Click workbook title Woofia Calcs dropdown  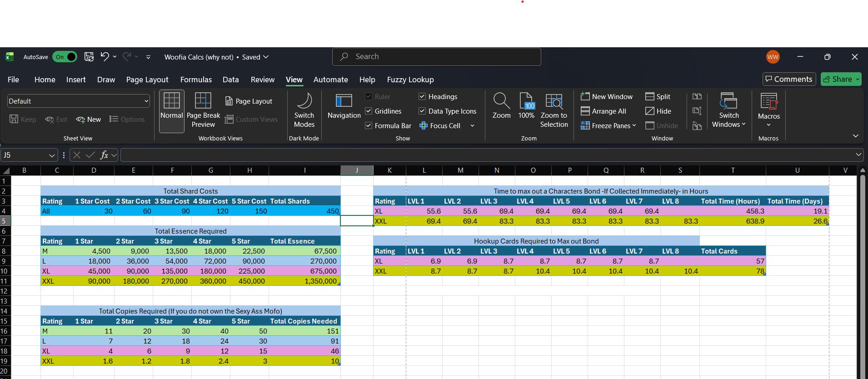[216, 57]
